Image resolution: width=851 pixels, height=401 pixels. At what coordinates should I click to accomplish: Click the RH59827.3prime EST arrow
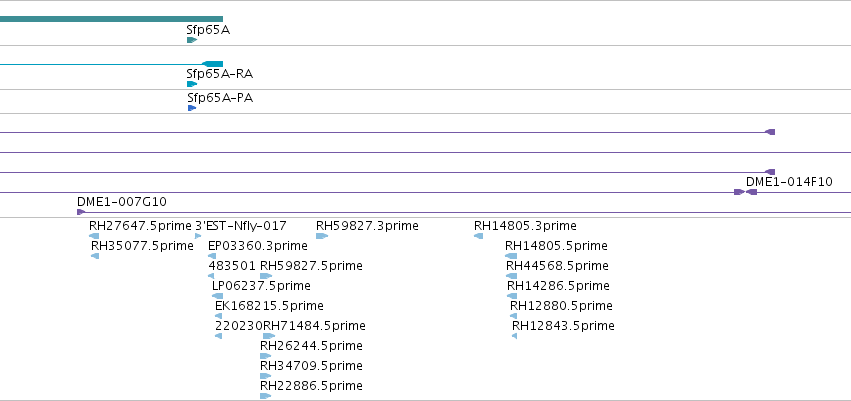click(322, 236)
